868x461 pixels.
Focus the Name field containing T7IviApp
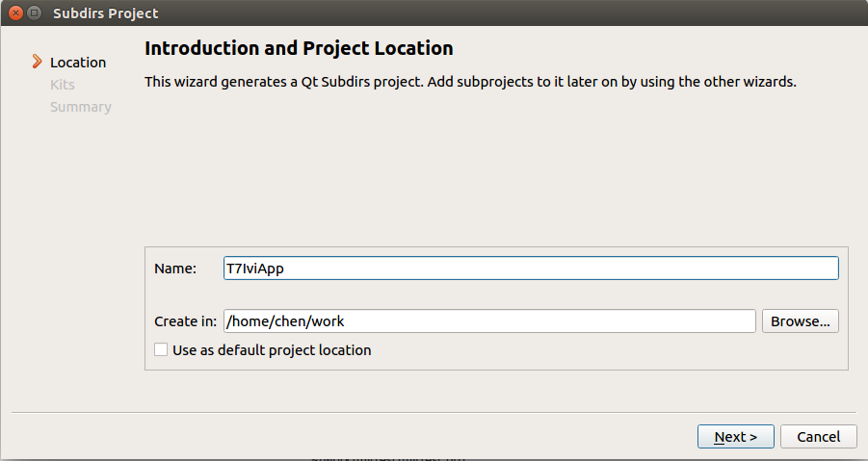[531, 269]
